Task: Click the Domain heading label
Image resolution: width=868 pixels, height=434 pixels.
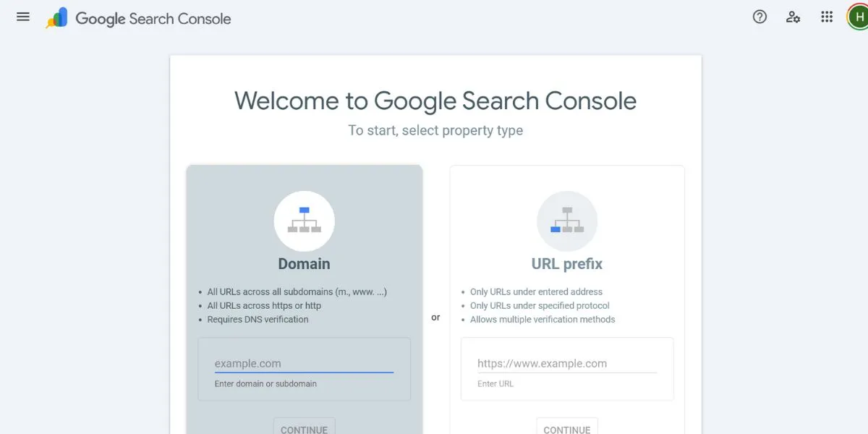Action: pyautogui.click(x=304, y=263)
